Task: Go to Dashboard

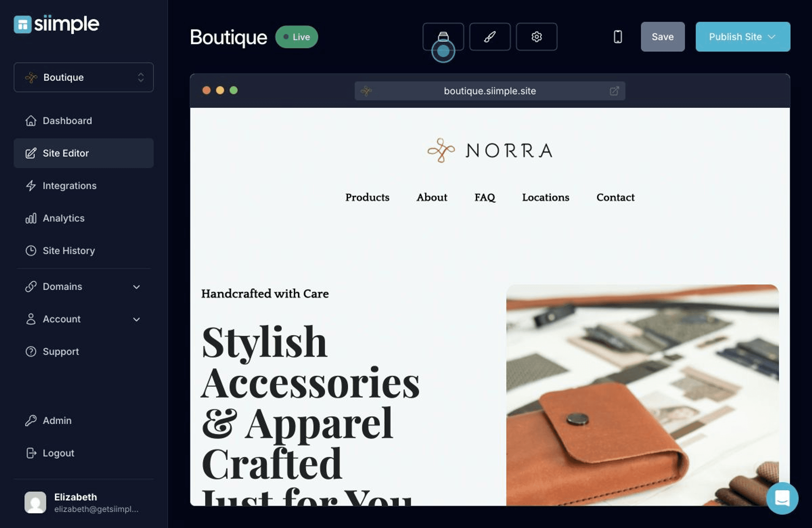Action: point(84,120)
